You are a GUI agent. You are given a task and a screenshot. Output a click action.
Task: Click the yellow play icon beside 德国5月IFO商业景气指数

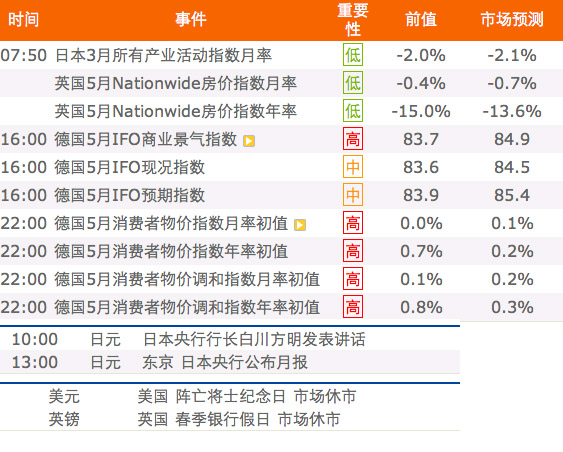click(x=249, y=141)
